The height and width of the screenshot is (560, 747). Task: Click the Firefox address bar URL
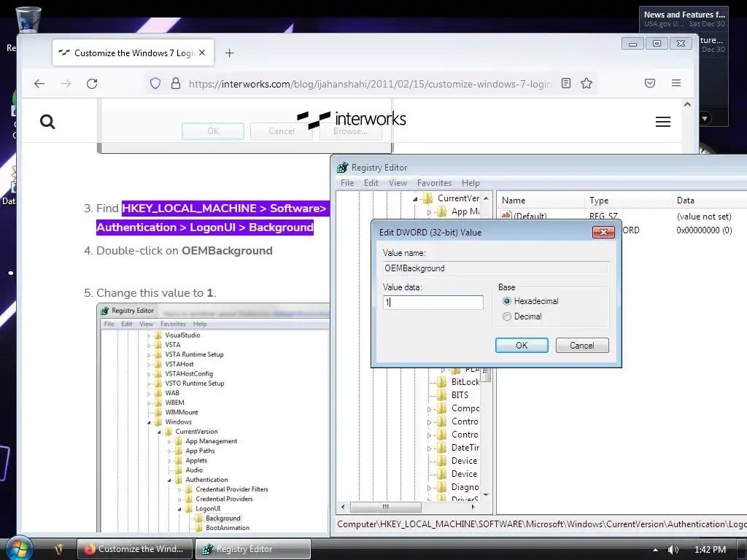click(x=371, y=84)
